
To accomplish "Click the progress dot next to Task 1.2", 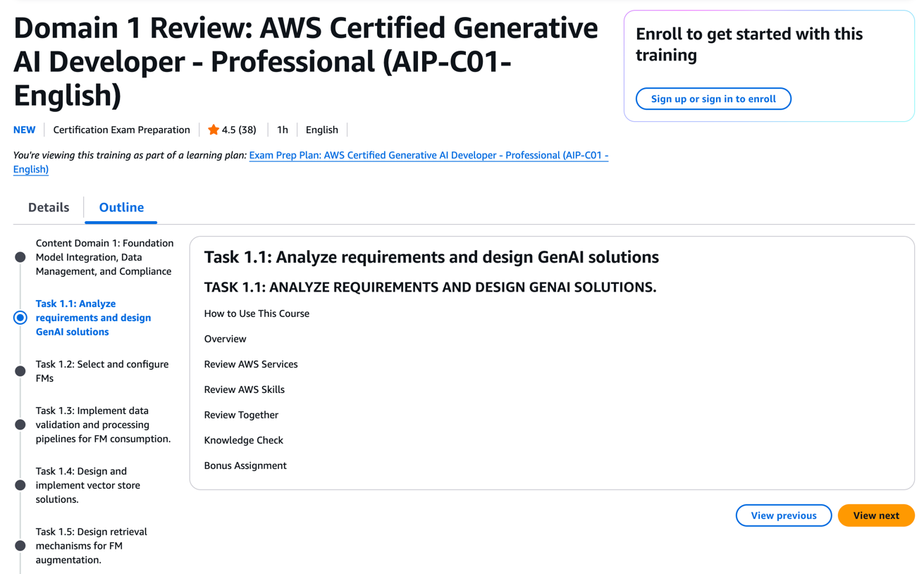I will [x=20, y=370].
